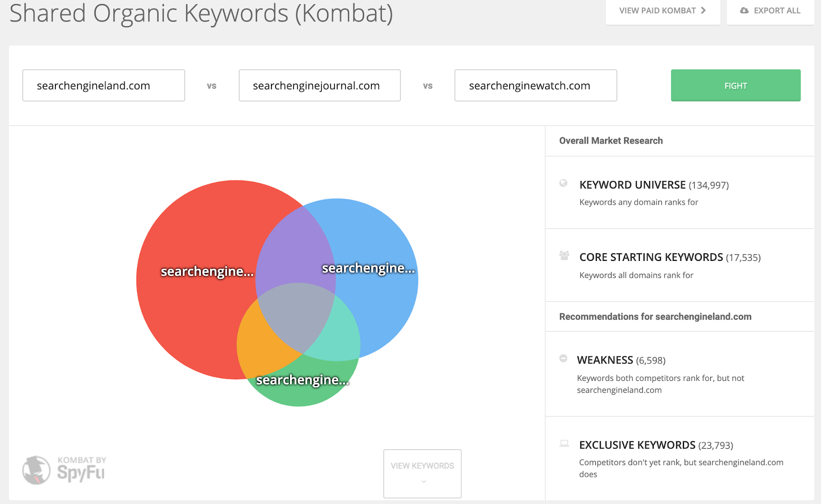Viewport: 821px width, 504px height.
Task: Open View Paid Kombat
Action: point(662,11)
